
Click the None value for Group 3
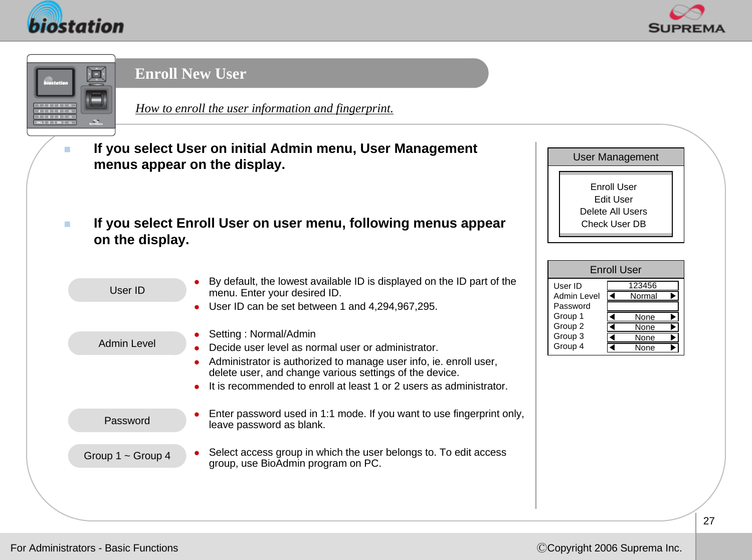click(645, 337)
